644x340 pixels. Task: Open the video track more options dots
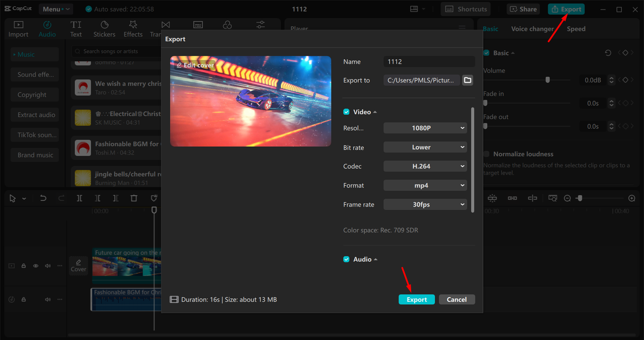tap(60, 266)
